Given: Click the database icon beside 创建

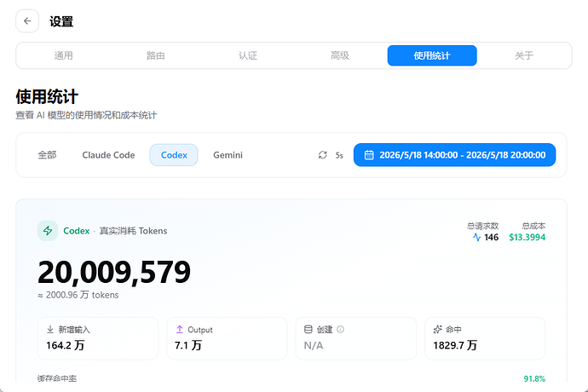Looking at the screenshot, I should click(308, 329).
